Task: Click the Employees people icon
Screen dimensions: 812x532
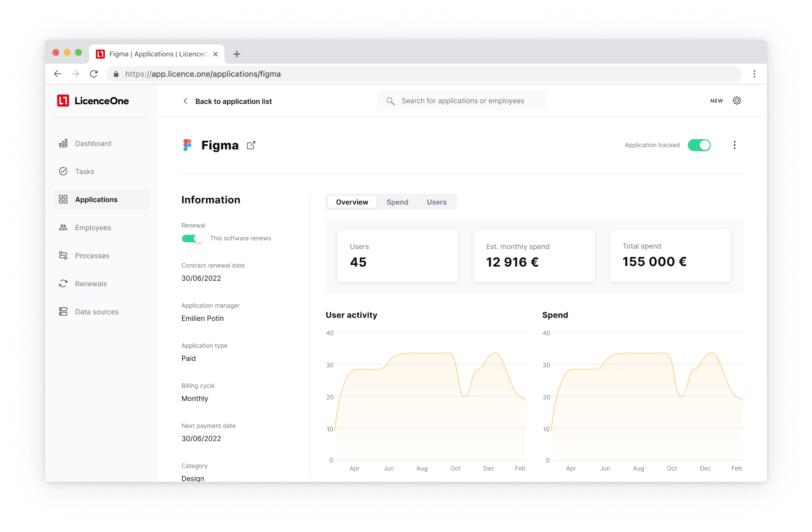Action: (x=63, y=228)
